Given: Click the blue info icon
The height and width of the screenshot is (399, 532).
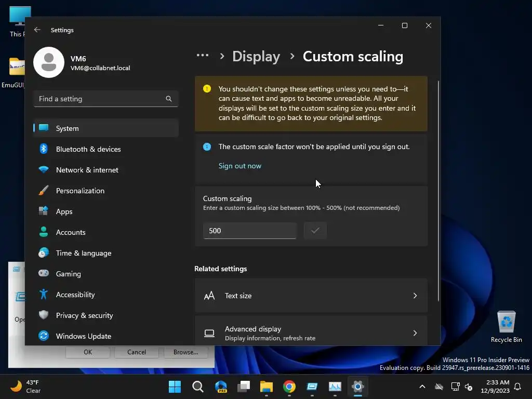Looking at the screenshot, I should coord(207,147).
